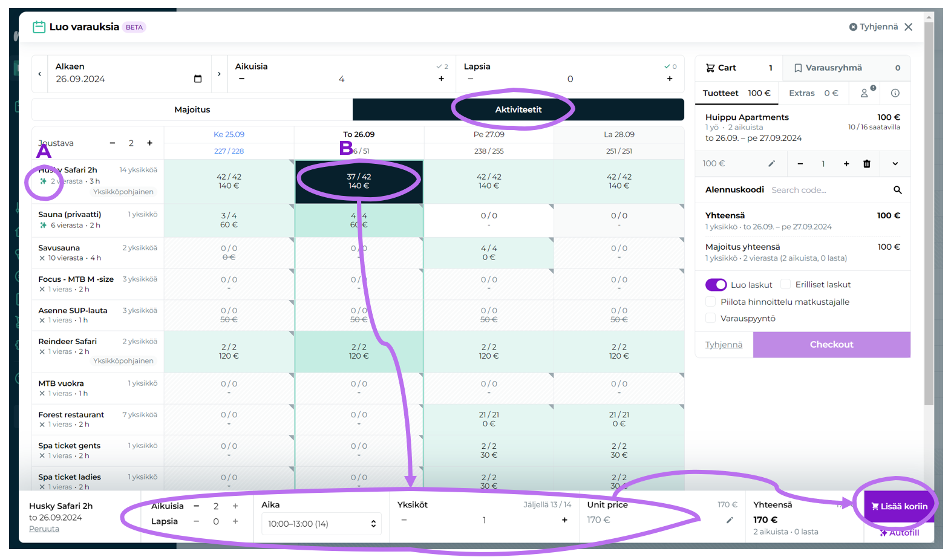The image size is (948, 560).
Task: Enable the Erilliset laskut checkbox
Action: 786,284
